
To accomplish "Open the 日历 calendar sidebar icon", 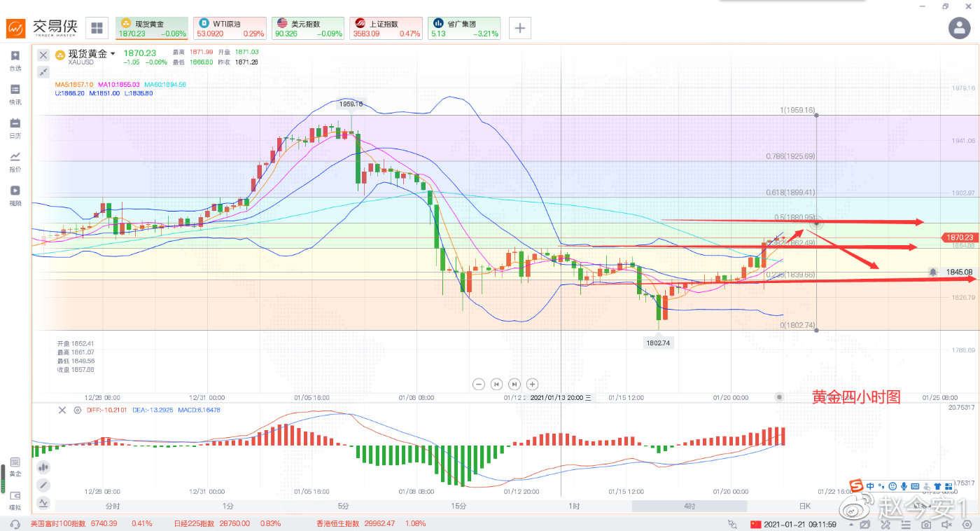I will point(15,127).
